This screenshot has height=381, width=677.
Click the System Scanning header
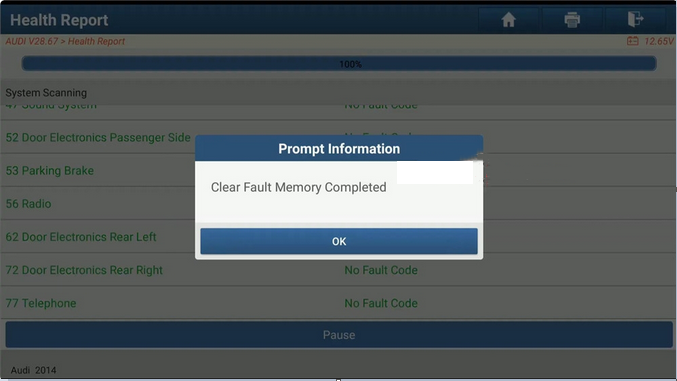[46, 93]
